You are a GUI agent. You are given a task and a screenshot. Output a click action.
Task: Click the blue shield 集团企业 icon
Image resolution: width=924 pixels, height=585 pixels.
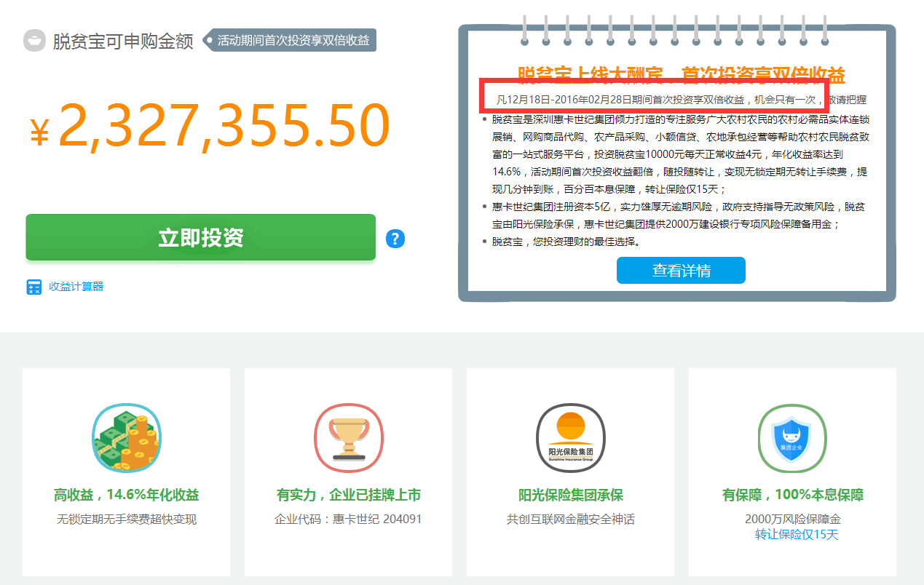coord(792,438)
